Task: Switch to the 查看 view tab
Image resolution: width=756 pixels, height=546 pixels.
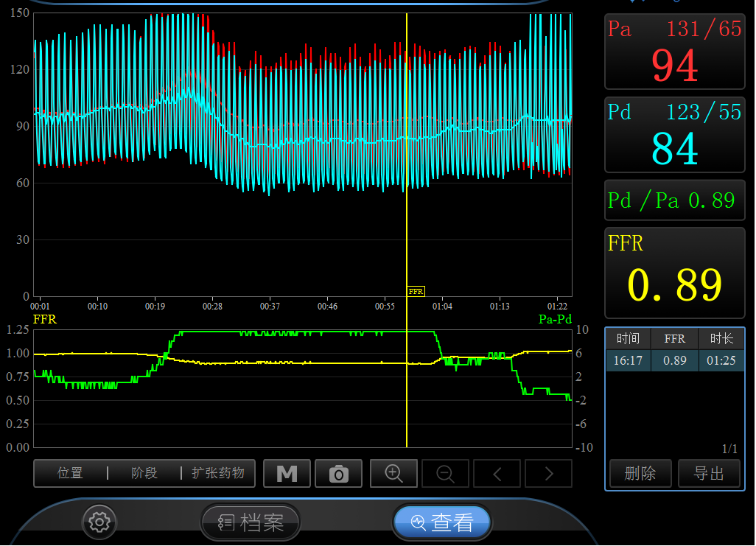Action: pyautogui.click(x=442, y=523)
